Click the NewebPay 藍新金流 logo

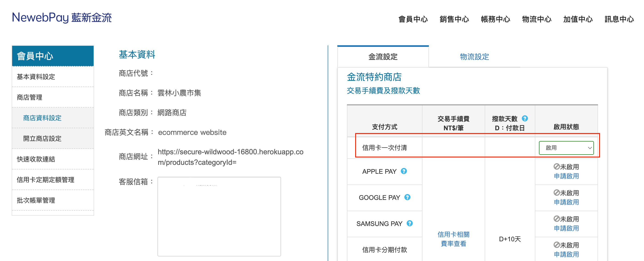click(x=62, y=17)
